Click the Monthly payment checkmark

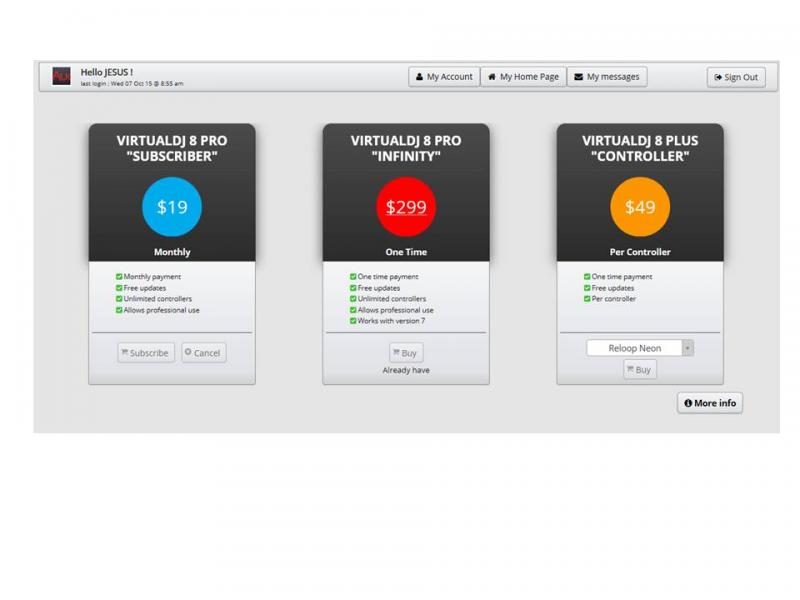coord(120,277)
